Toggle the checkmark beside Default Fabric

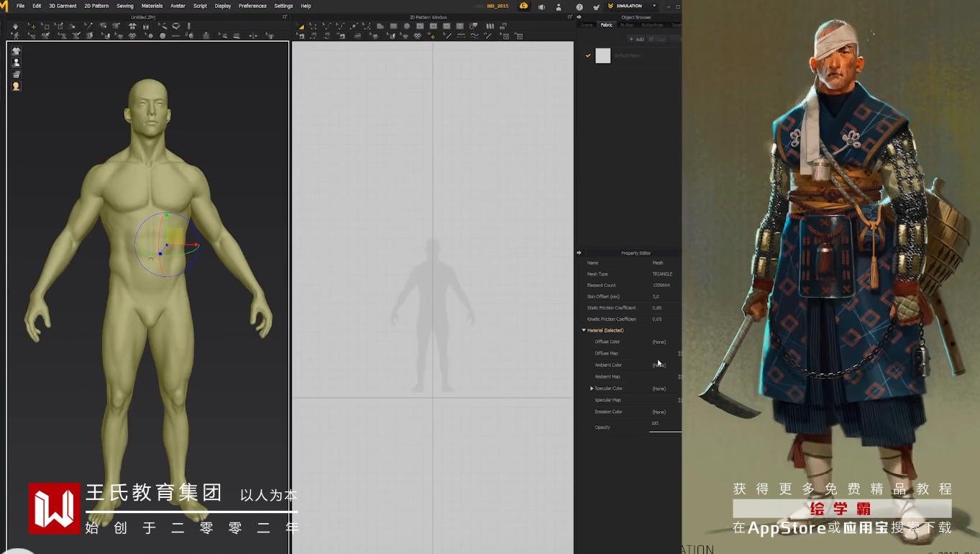(x=588, y=55)
